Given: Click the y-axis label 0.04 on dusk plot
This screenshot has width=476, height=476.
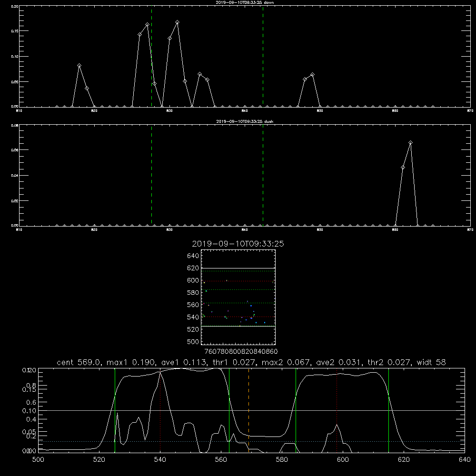Looking at the screenshot, I should [15, 176].
